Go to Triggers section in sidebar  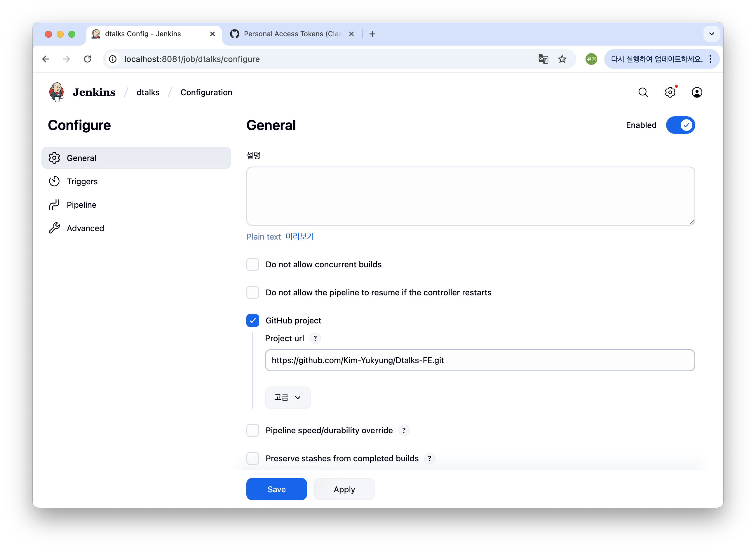(82, 181)
